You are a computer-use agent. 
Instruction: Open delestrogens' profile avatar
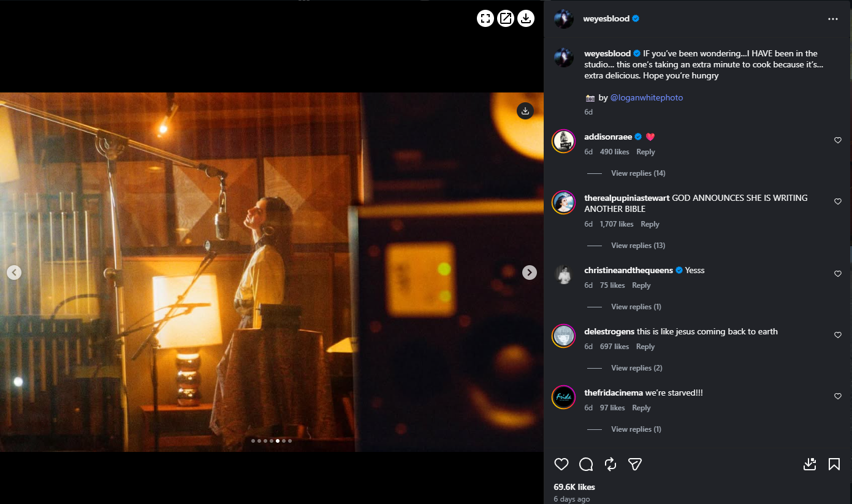(x=563, y=336)
